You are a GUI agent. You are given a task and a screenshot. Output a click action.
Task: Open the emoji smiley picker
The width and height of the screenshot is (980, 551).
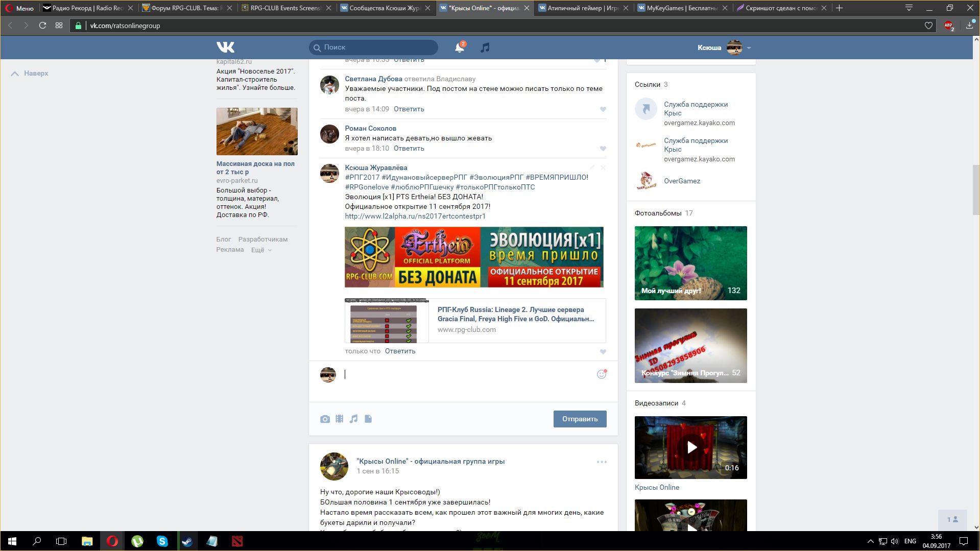pyautogui.click(x=602, y=374)
